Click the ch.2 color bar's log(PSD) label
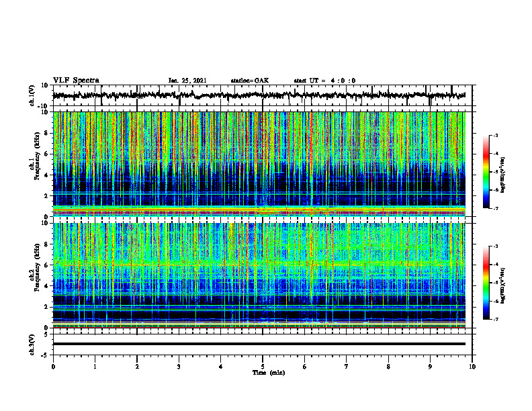 click(x=503, y=285)
